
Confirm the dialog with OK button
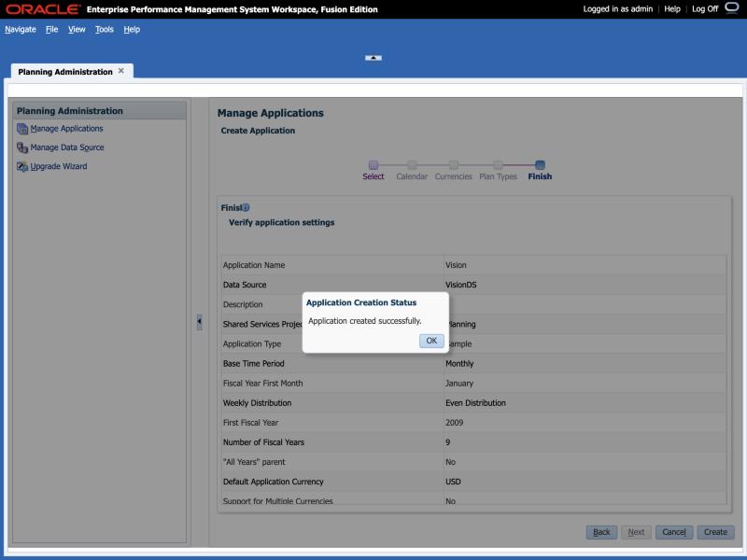(431, 341)
